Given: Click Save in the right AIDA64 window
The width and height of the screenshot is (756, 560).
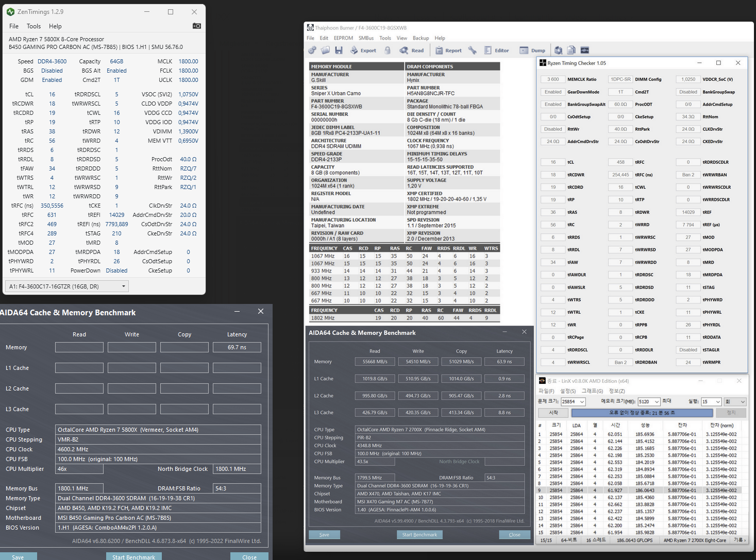Looking at the screenshot, I should (324, 535).
